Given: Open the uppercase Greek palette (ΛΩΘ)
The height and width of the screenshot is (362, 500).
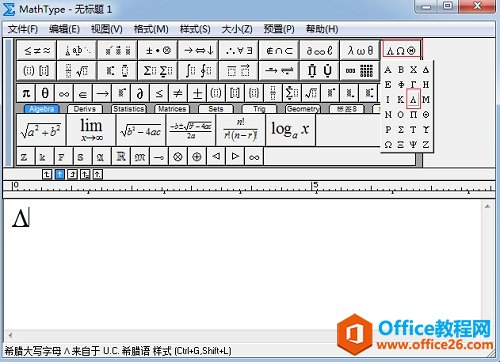Looking at the screenshot, I should (401, 50).
